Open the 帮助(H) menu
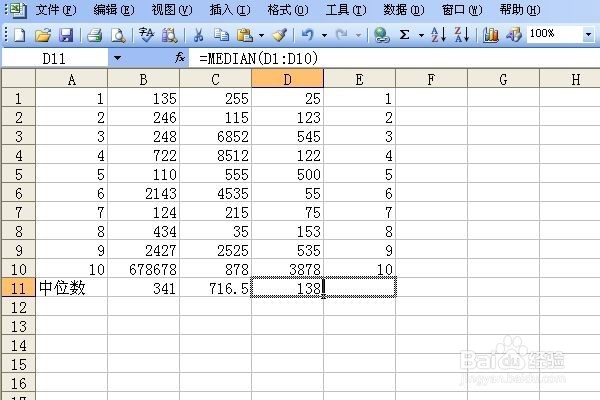 coord(520,10)
